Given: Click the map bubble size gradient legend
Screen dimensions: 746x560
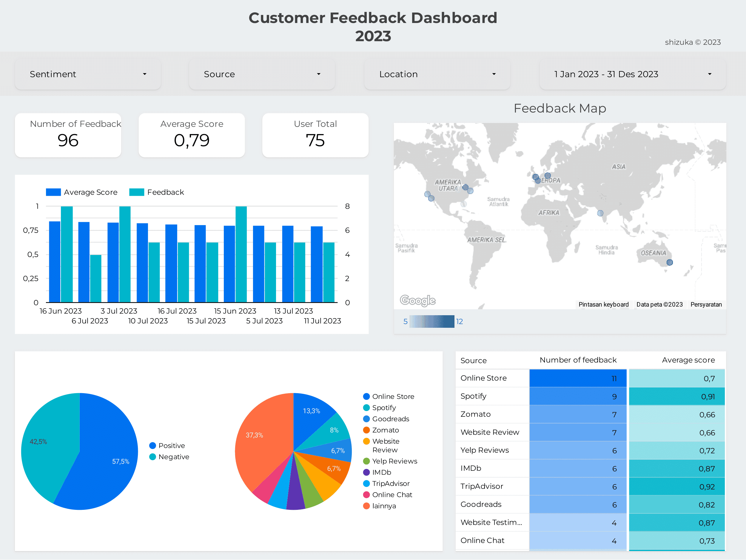Looking at the screenshot, I should click(x=432, y=321).
